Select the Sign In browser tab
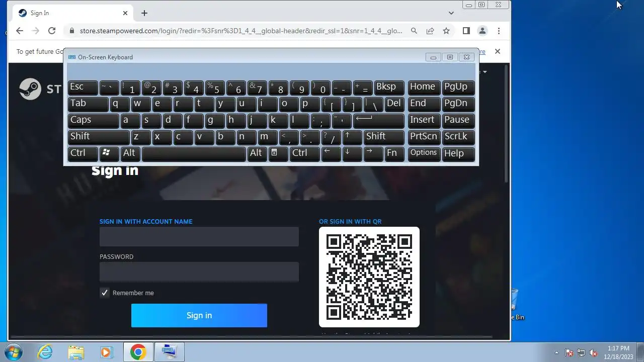 tap(73, 13)
